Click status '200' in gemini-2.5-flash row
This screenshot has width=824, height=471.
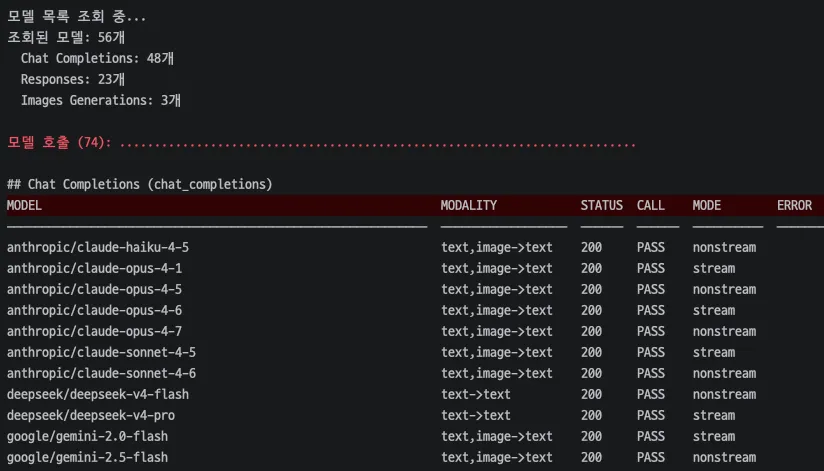[591, 457]
